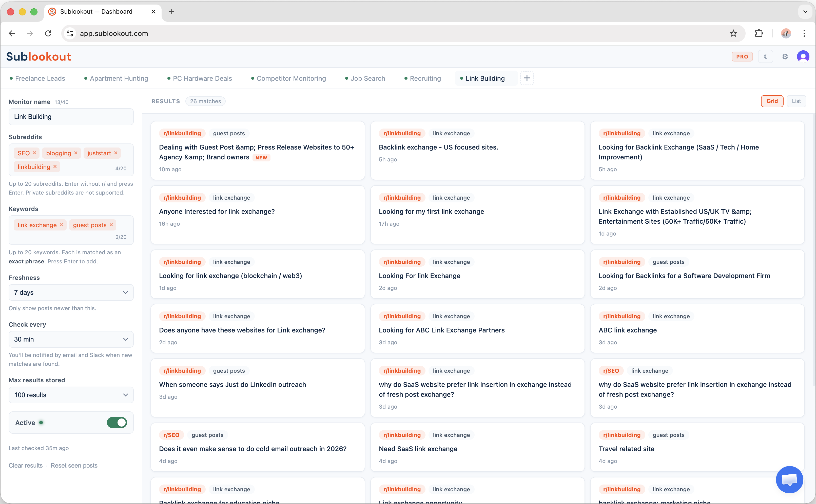Viewport: 816px width, 504px height.
Task: Remove the linkbuilding subreddit tag
Action: (x=55, y=167)
